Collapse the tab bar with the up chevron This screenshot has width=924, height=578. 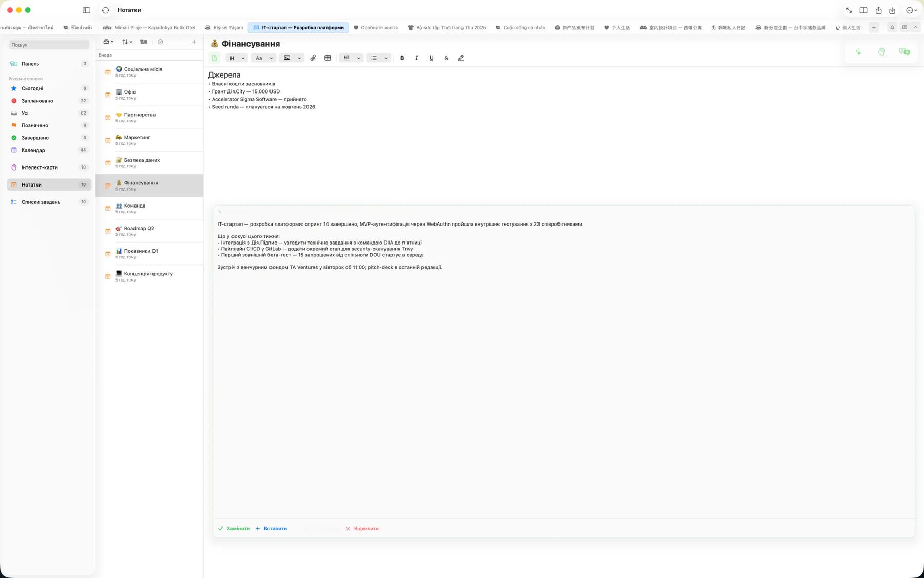point(915,27)
